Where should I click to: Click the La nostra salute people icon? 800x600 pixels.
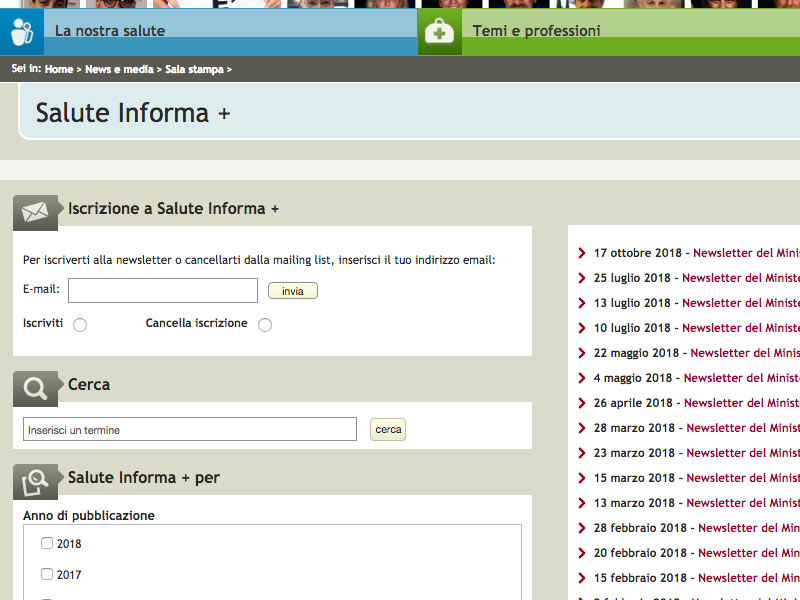[x=22, y=32]
